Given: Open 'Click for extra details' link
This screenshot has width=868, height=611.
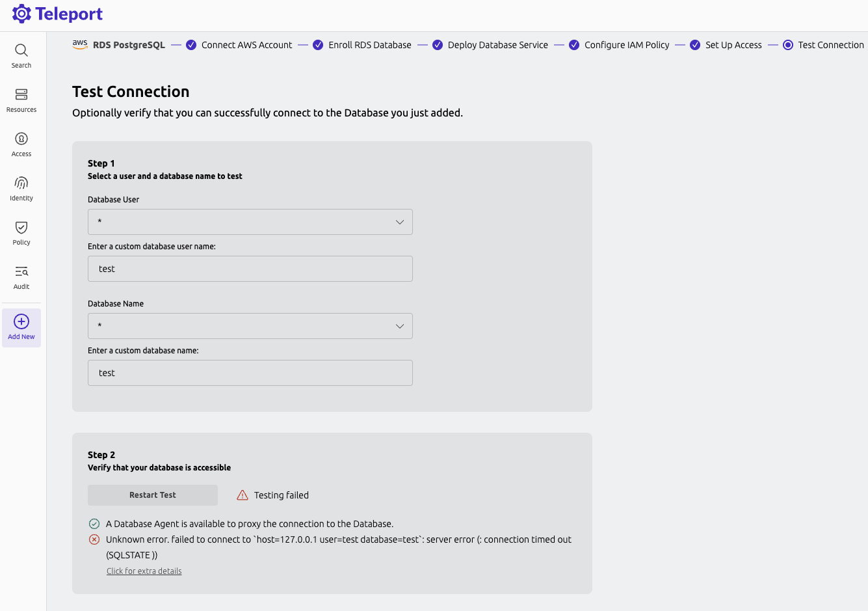Looking at the screenshot, I should tap(144, 571).
